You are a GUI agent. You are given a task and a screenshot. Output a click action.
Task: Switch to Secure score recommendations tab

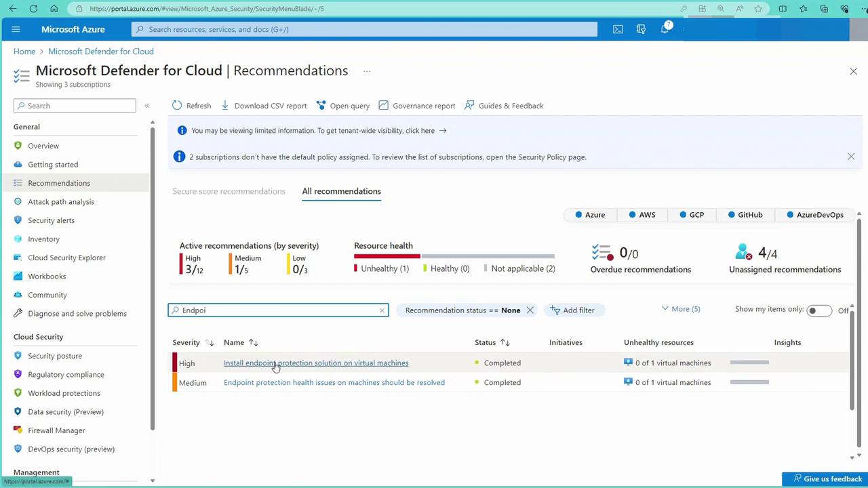[229, 191]
